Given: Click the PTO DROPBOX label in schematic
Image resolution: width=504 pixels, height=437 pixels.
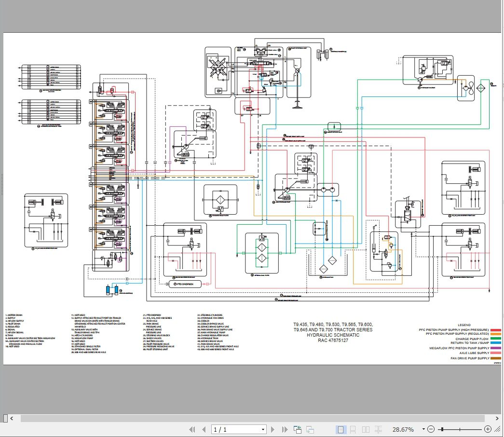Looking at the screenshot, I should 183,285.
